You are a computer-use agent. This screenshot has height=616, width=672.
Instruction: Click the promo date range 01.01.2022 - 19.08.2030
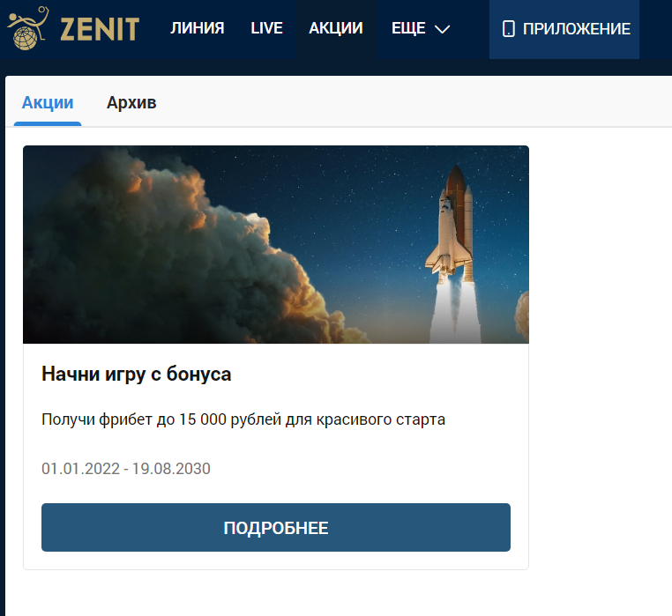(x=126, y=468)
